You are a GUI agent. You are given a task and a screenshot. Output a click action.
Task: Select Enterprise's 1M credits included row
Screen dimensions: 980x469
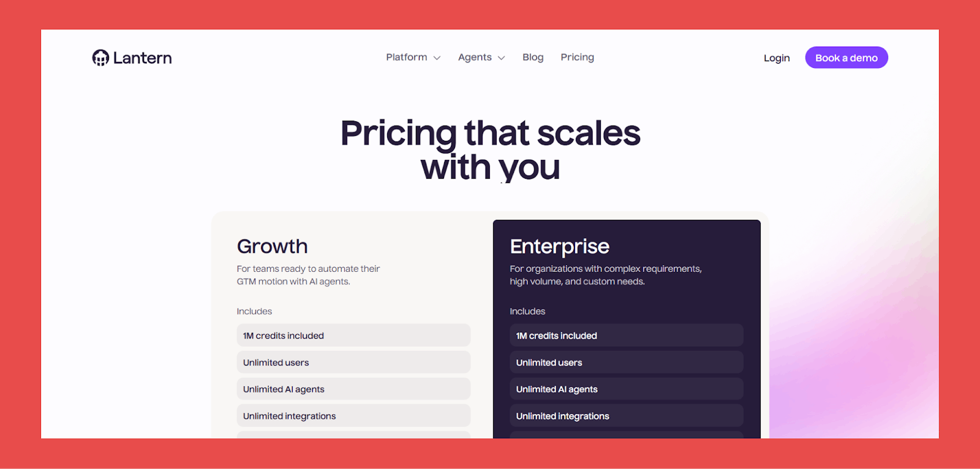(x=626, y=336)
